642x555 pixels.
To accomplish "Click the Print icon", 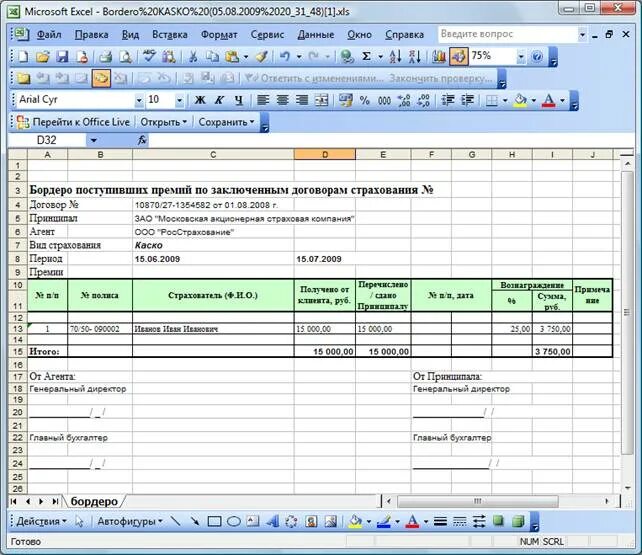I will (105, 56).
